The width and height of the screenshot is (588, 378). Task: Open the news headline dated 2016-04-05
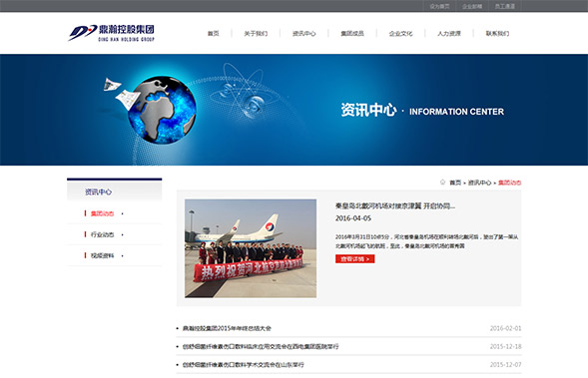point(395,205)
